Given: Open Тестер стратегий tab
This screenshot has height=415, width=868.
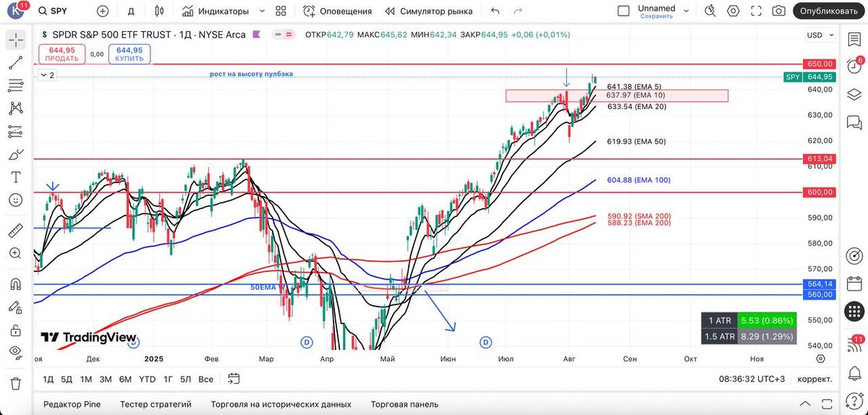Looking at the screenshot, I should (x=156, y=404).
